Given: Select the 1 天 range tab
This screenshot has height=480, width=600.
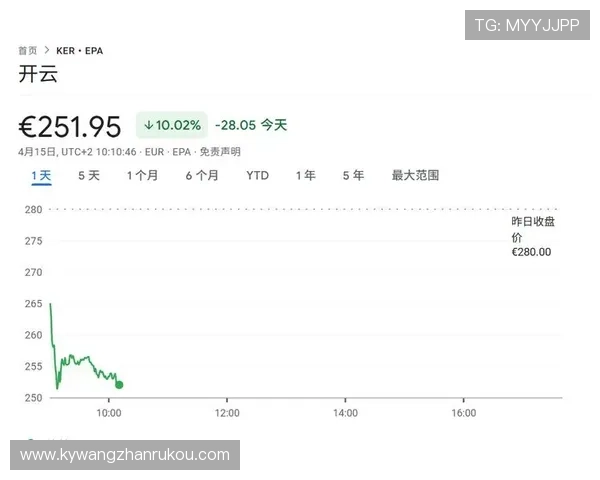Looking at the screenshot, I should (41, 176).
